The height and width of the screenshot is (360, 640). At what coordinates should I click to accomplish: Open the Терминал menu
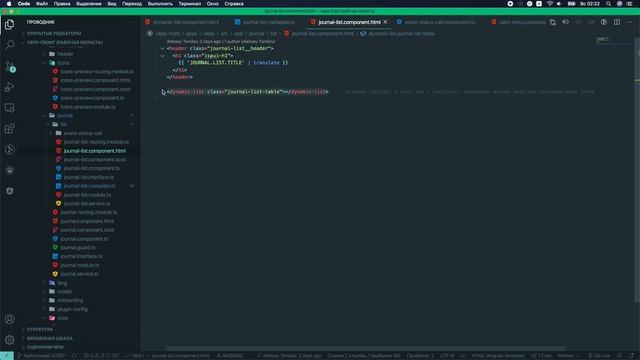pyautogui.click(x=189, y=4)
